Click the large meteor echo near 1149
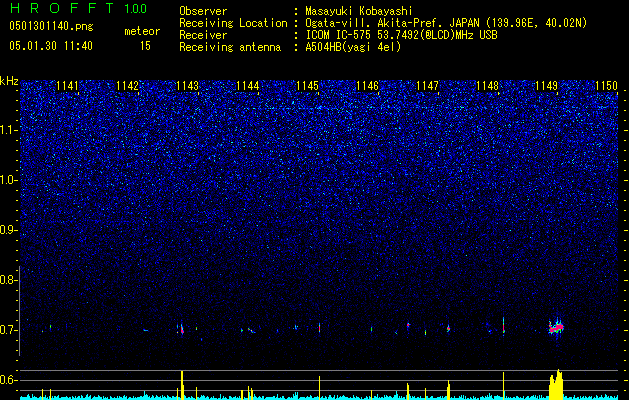629x400 pixels. pos(556,327)
